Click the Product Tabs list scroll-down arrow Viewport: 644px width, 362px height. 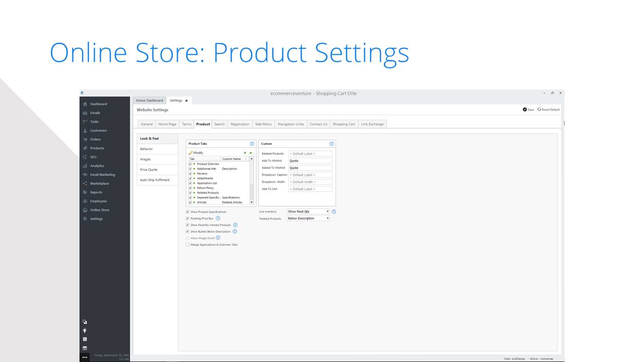click(252, 202)
